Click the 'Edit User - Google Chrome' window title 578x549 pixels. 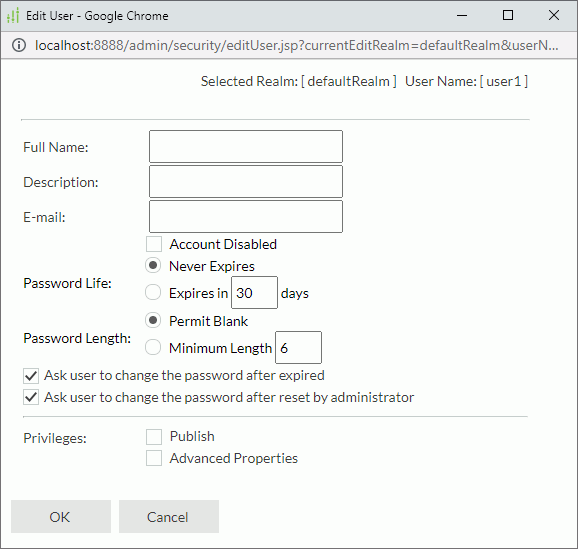pyautogui.click(x=97, y=16)
